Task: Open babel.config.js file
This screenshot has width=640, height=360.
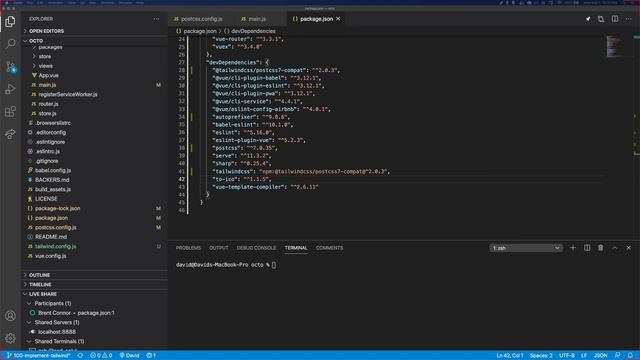Action: point(53,170)
